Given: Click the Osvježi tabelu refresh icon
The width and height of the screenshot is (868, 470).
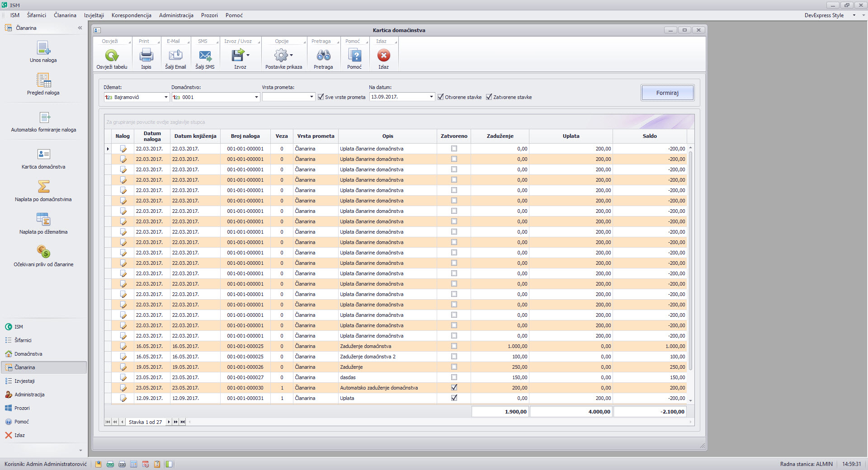Looking at the screenshot, I should (x=112, y=56).
